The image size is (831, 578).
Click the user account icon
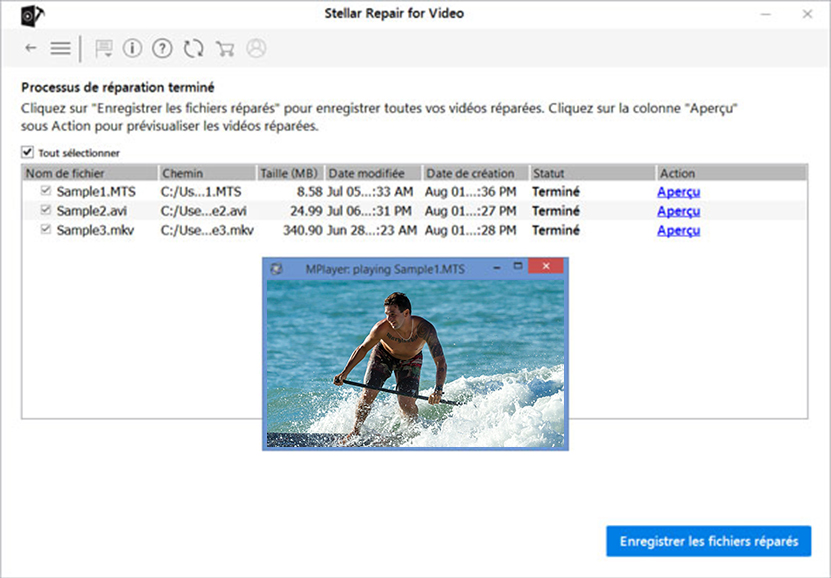256,48
